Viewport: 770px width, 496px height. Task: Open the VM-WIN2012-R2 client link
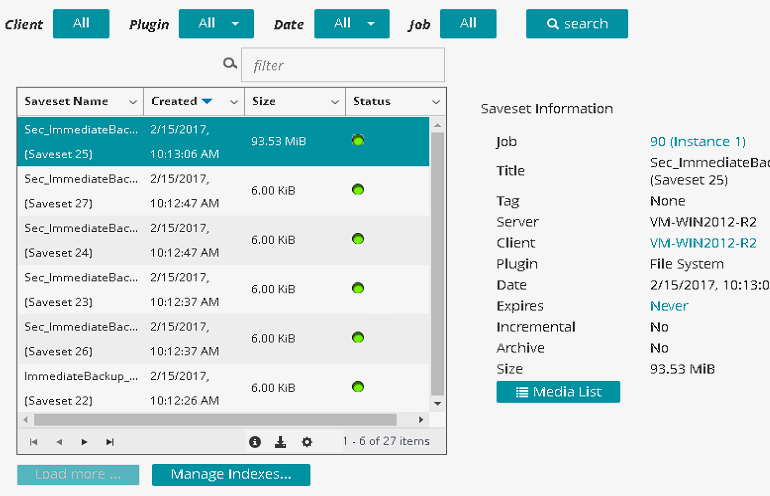(x=703, y=243)
